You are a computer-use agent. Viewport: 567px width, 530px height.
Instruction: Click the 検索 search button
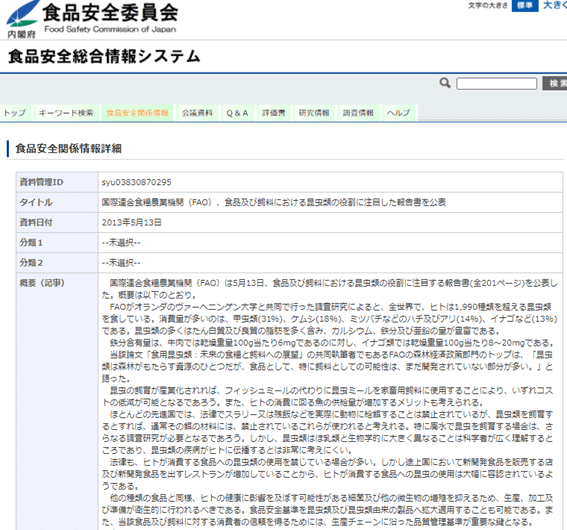(555, 84)
